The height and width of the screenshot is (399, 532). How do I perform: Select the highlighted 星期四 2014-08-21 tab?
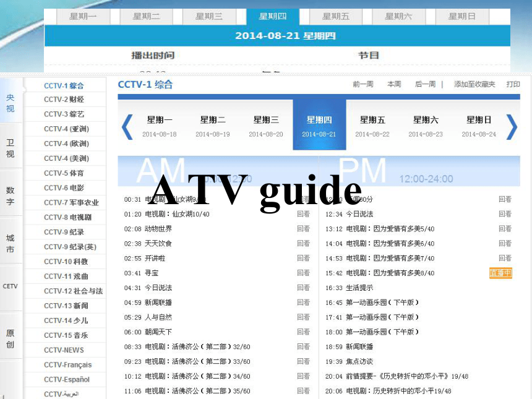[319, 125]
